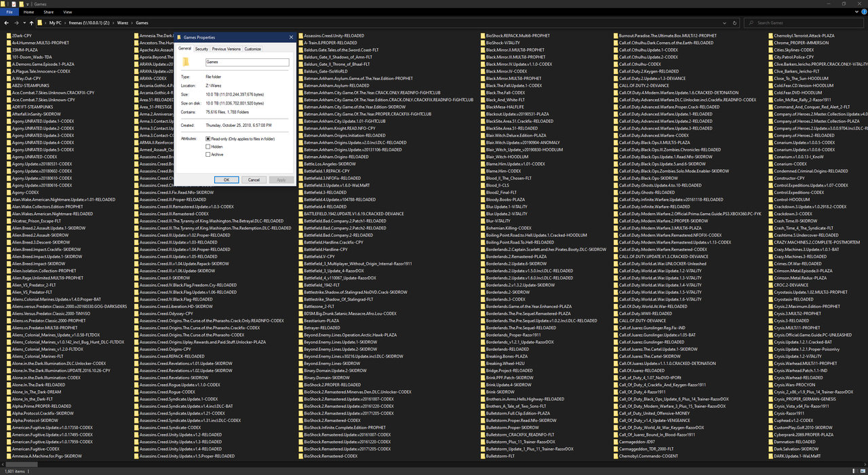
Task: Open the File ribbon menu
Action: tap(9, 12)
